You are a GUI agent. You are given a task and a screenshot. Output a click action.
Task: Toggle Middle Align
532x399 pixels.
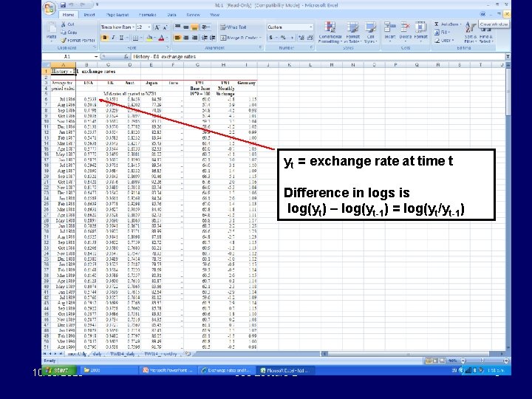click(186, 27)
